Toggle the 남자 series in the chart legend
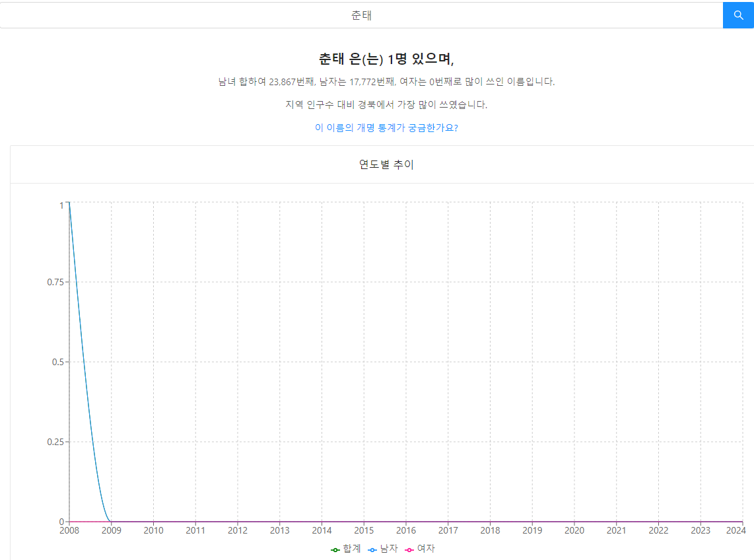 point(383,549)
